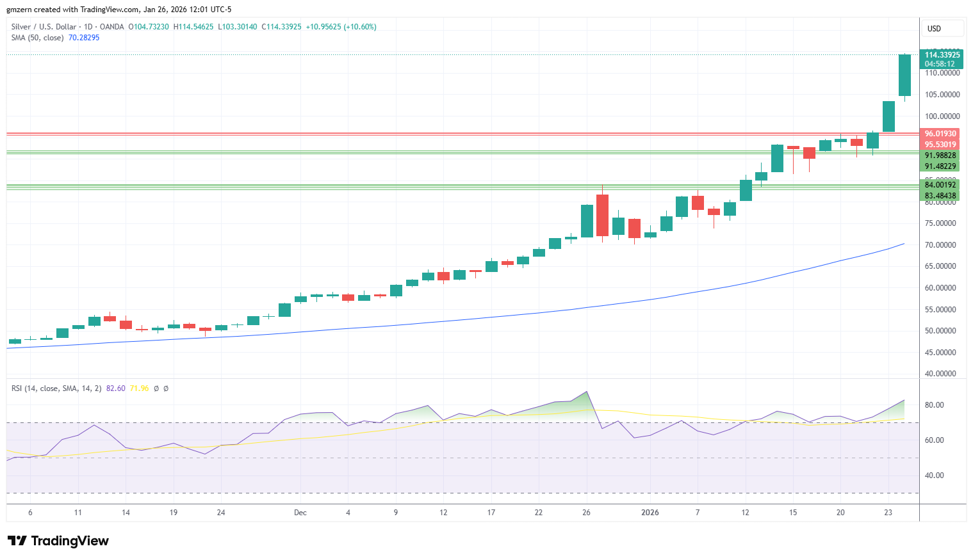
Task: Click the Dec label on the date axis
Action: coord(300,513)
